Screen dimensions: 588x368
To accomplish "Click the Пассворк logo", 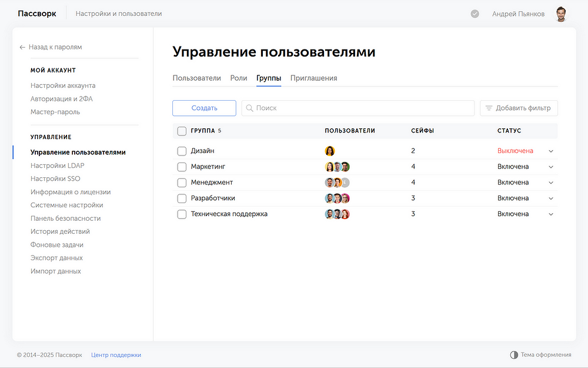I will 36,14.
